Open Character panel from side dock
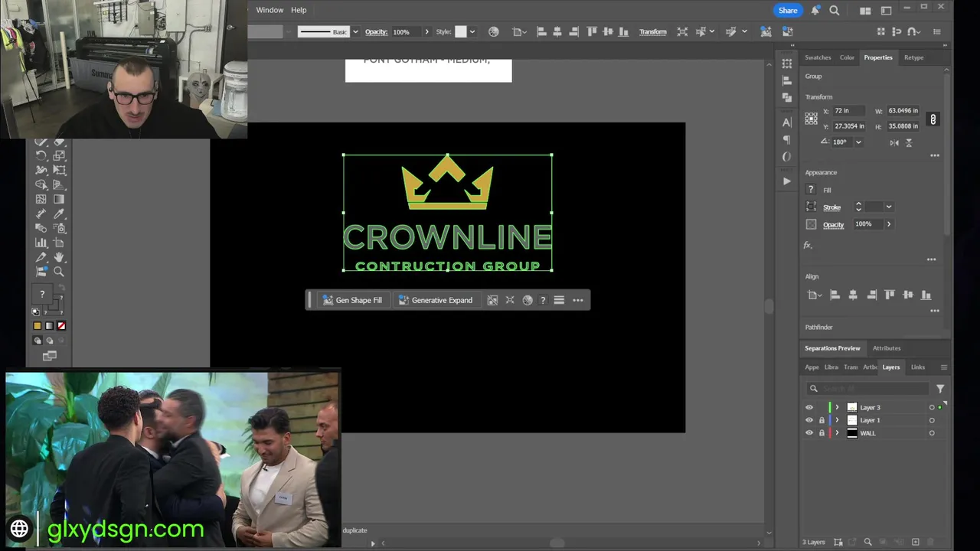Screen dimensions: 980x551 [x=786, y=122]
